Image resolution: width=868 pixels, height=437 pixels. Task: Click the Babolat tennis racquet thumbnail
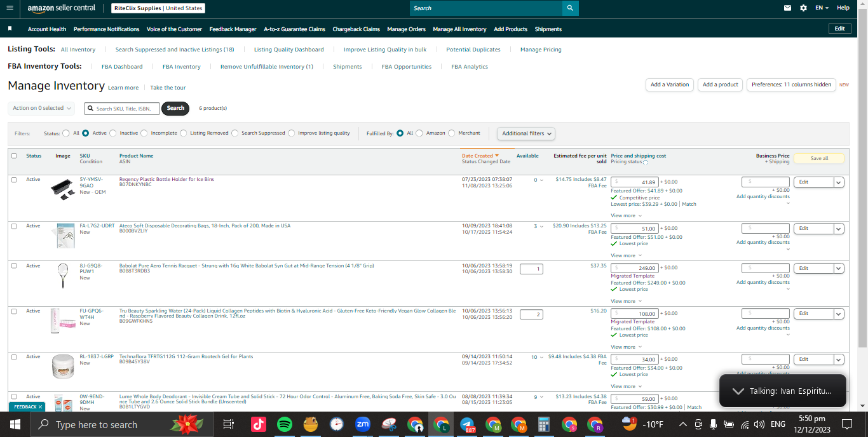click(x=62, y=276)
